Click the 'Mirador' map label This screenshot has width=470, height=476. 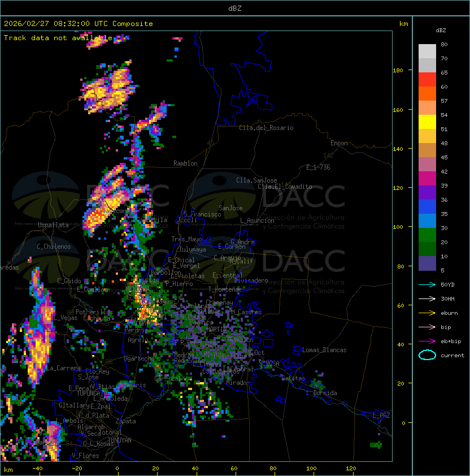pos(238,383)
